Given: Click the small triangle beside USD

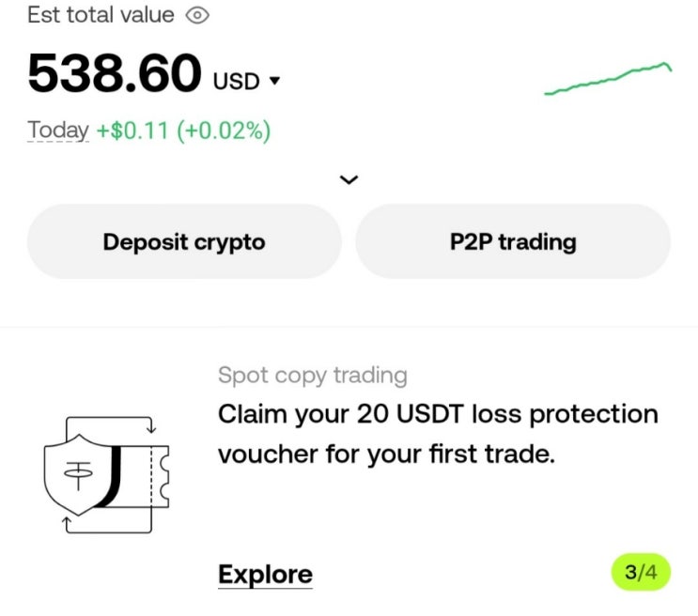Looking at the screenshot, I should coord(274,81).
